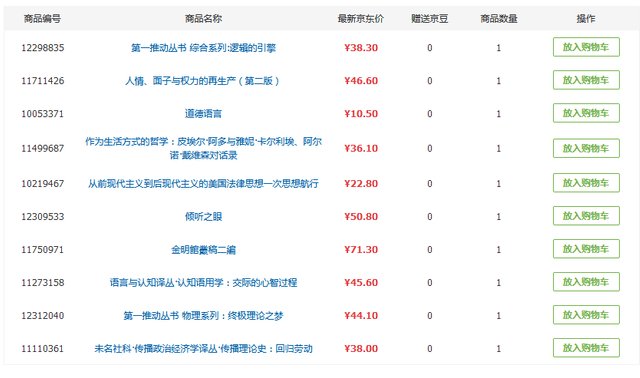This screenshot has height=378, width=640.
Task: Select product number 11499687
Action: point(43,148)
